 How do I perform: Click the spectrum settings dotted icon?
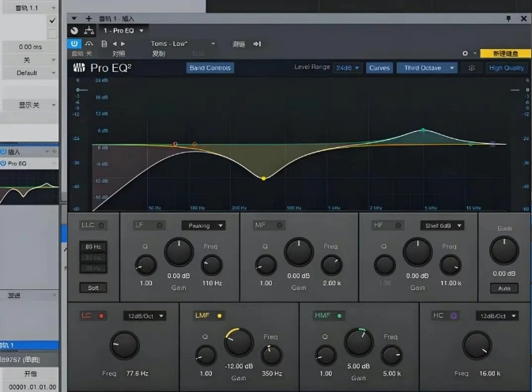click(472, 68)
